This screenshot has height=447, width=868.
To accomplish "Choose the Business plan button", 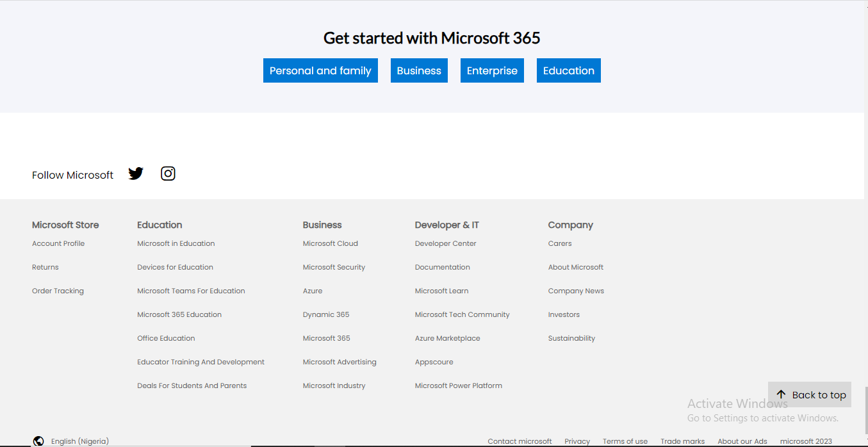I will coord(419,70).
